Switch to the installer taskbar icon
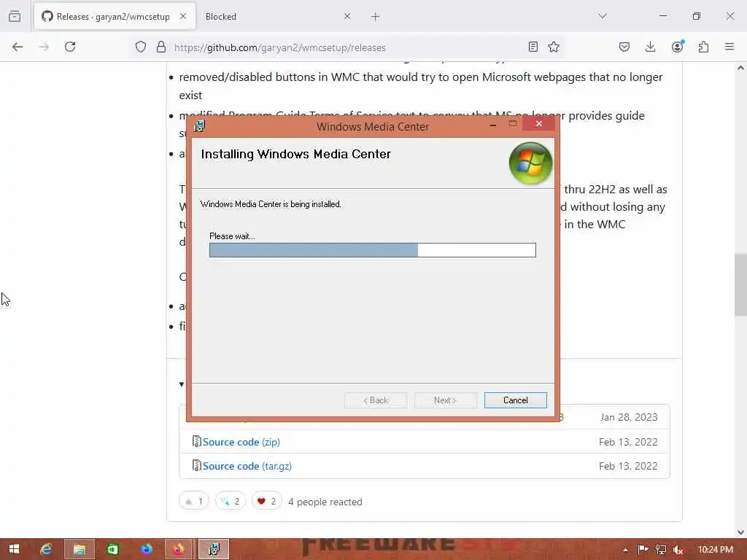Viewport: 747px width, 560px height. click(x=214, y=549)
